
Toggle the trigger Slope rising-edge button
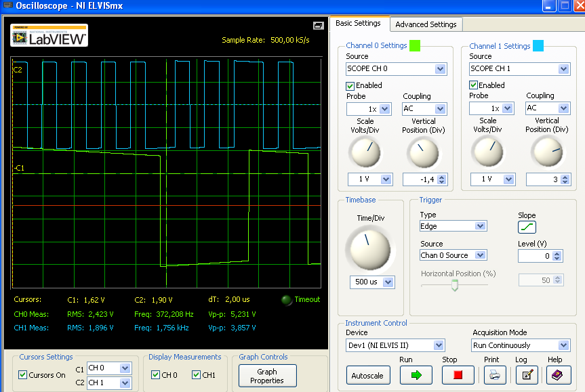(527, 227)
